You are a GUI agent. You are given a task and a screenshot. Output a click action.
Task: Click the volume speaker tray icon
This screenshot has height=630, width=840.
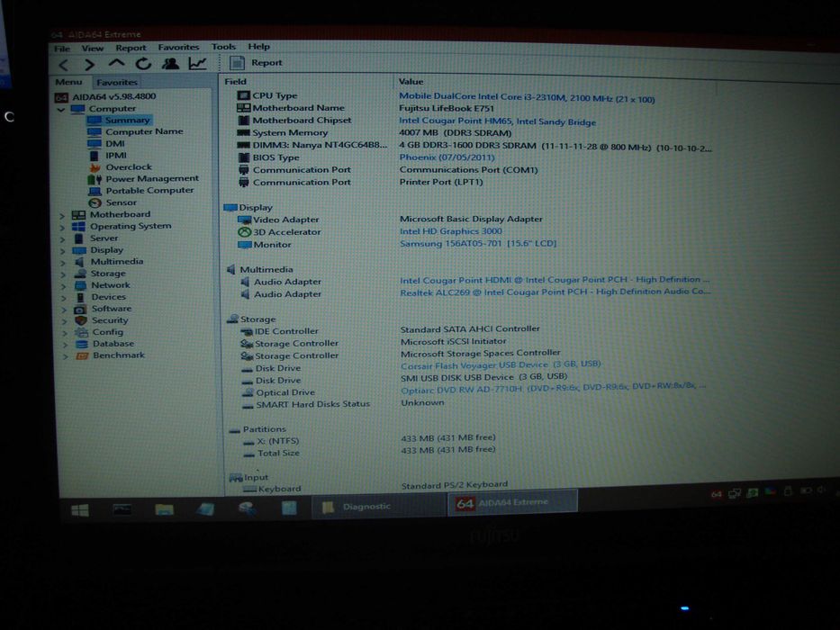(821, 490)
